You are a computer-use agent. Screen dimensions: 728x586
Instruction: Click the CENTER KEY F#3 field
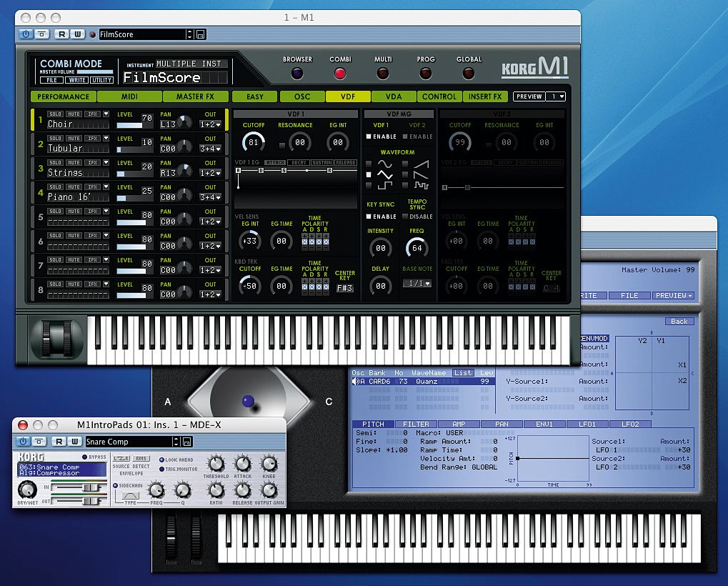[344, 289]
